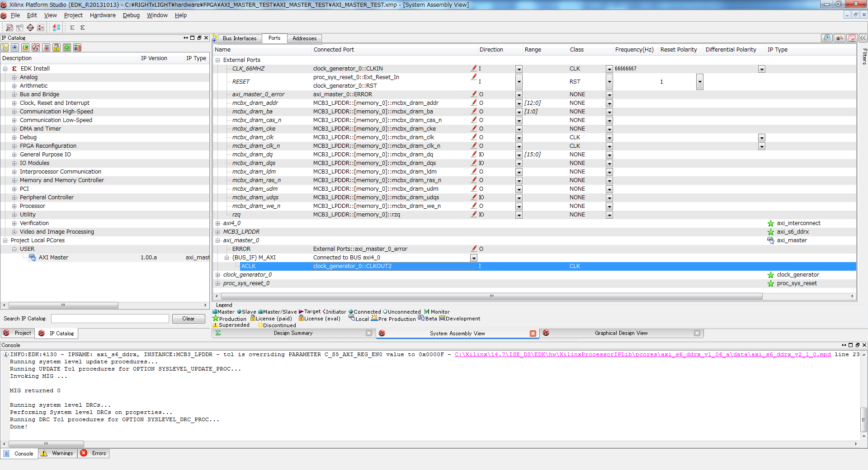The width and height of the screenshot is (868, 470).
Task: Click the yellow tree-view icon in IP Catalog toolbar
Action: [5, 47]
